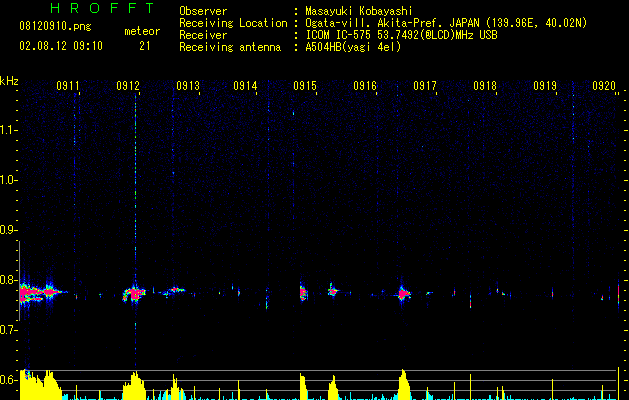Click the 0916 time marker
Image resolution: width=629 pixels, height=400 pixels.
point(365,86)
